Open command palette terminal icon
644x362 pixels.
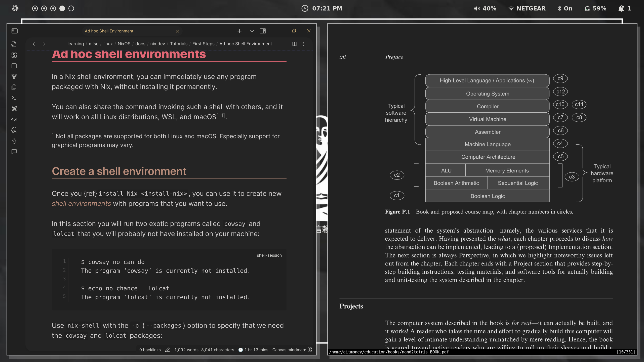point(14,98)
